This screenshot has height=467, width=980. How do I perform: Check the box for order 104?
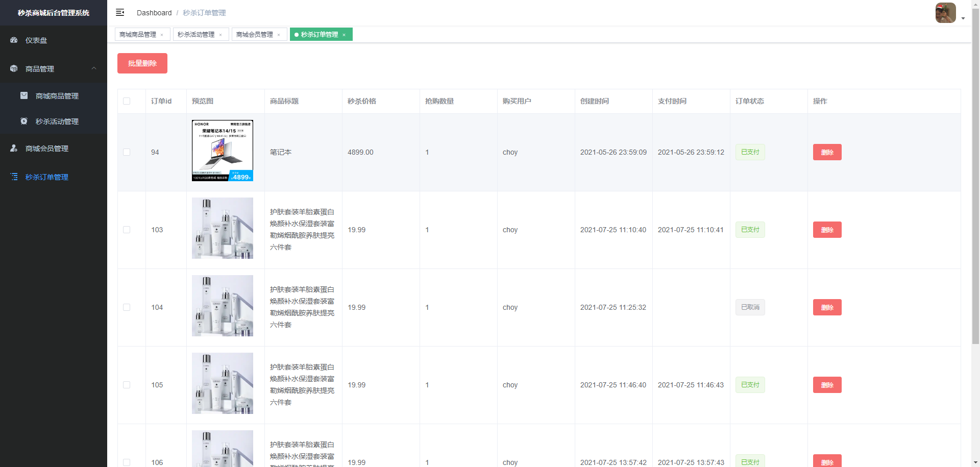pos(127,307)
